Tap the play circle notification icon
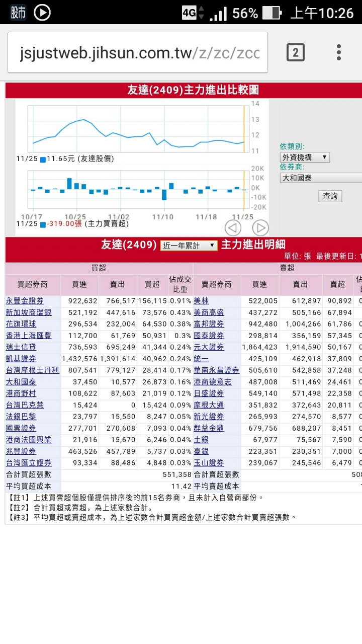The height and width of the screenshot is (644, 362). [x=42, y=12]
